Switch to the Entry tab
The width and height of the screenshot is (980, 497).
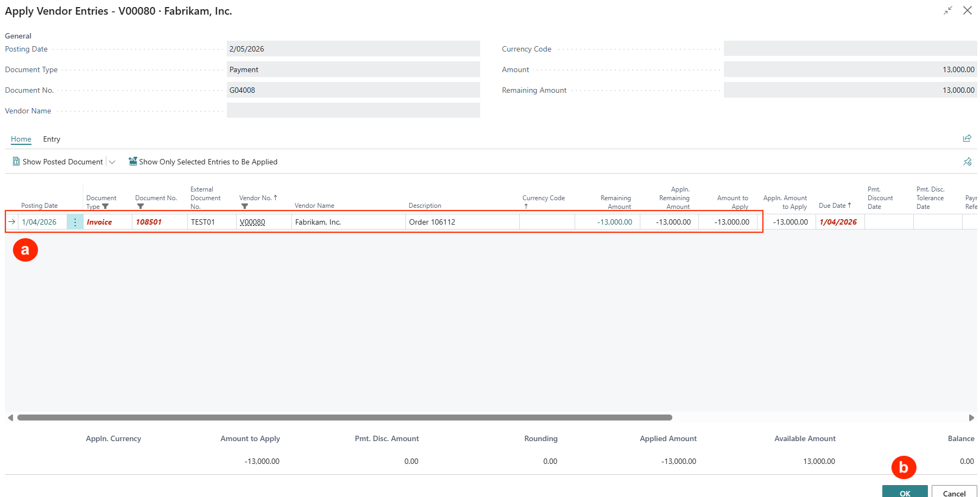tap(52, 139)
